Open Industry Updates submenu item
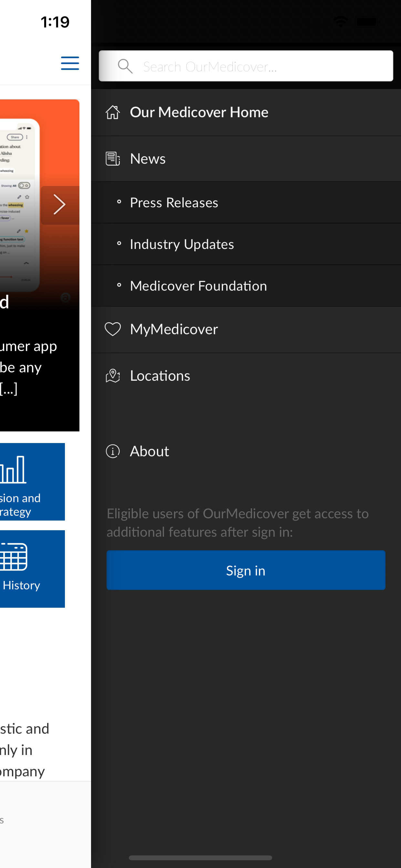Screen dimensions: 401x868 coord(246,244)
